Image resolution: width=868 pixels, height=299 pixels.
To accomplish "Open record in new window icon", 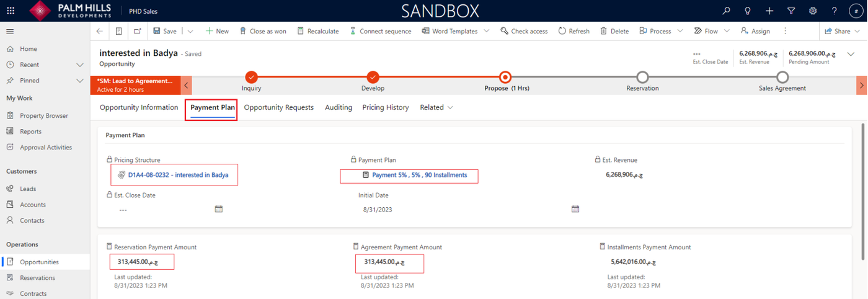I will [137, 31].
